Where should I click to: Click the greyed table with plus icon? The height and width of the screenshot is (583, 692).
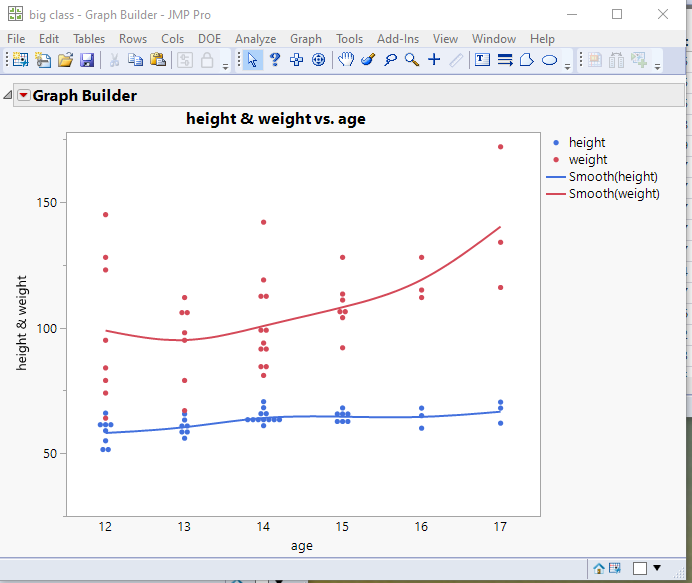coord(639,60)
